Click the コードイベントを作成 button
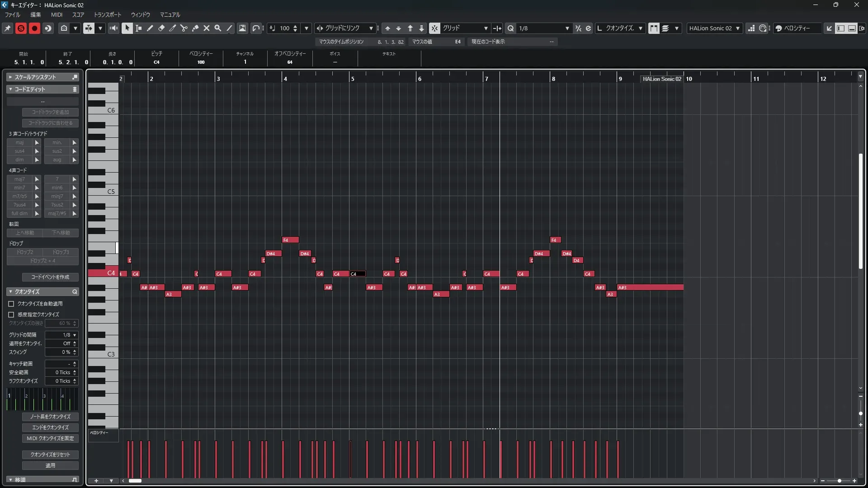868x488 pixels. click(50, 277)
